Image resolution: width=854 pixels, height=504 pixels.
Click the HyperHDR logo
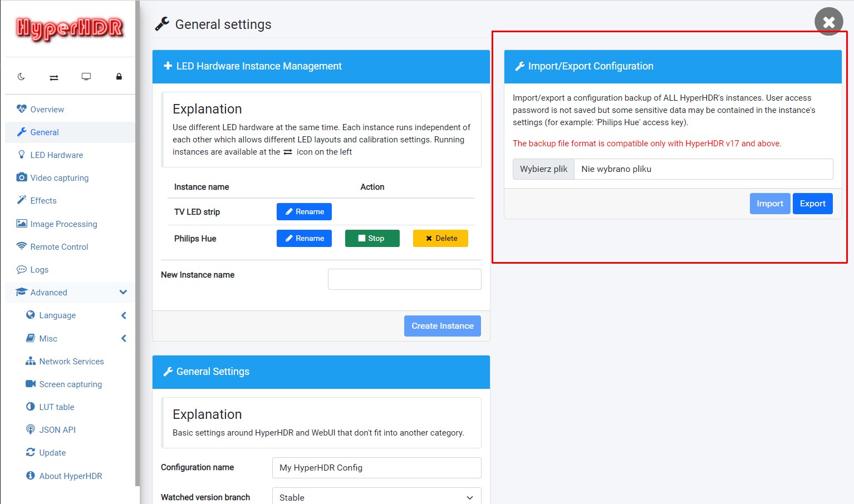tap(70, 29)
